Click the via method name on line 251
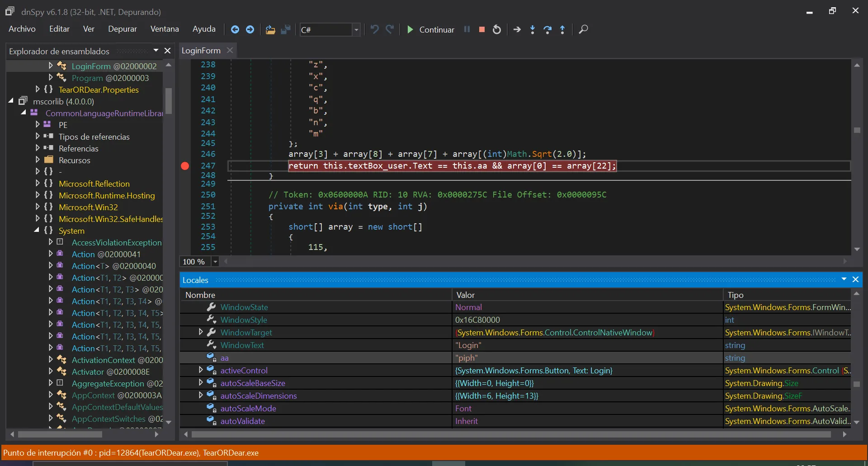The image size is (868, 466). [x=335, y=207]
